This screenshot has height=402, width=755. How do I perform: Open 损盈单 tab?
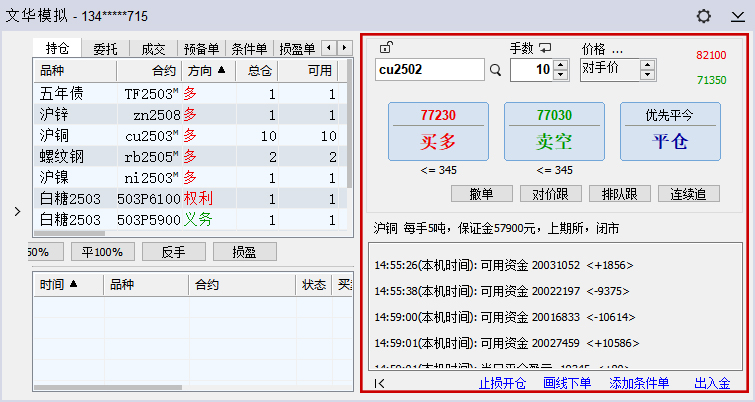pos(297,49)
